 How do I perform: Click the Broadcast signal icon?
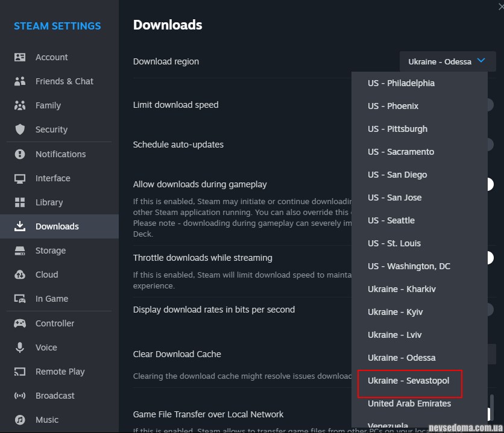pyautogui.click(x=20, y=396)
